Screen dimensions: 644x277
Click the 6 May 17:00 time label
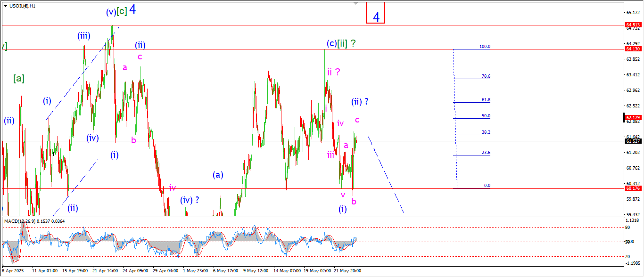point(225,271)
